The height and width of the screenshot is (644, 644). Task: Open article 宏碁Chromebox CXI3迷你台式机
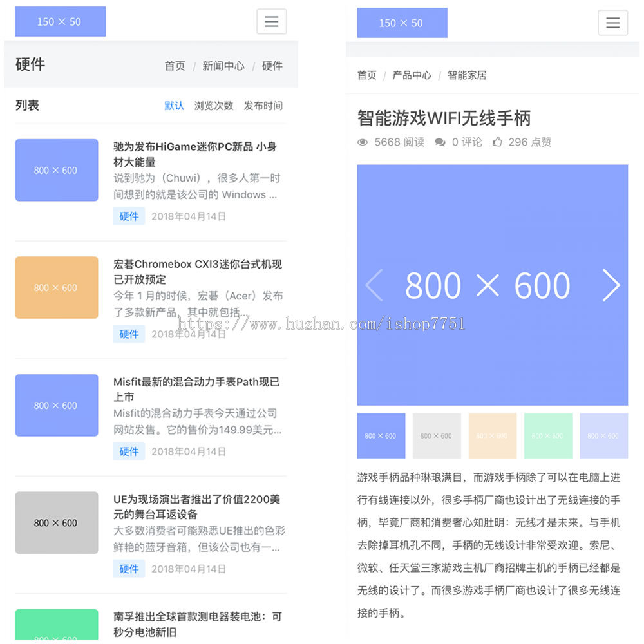[198, 272]
